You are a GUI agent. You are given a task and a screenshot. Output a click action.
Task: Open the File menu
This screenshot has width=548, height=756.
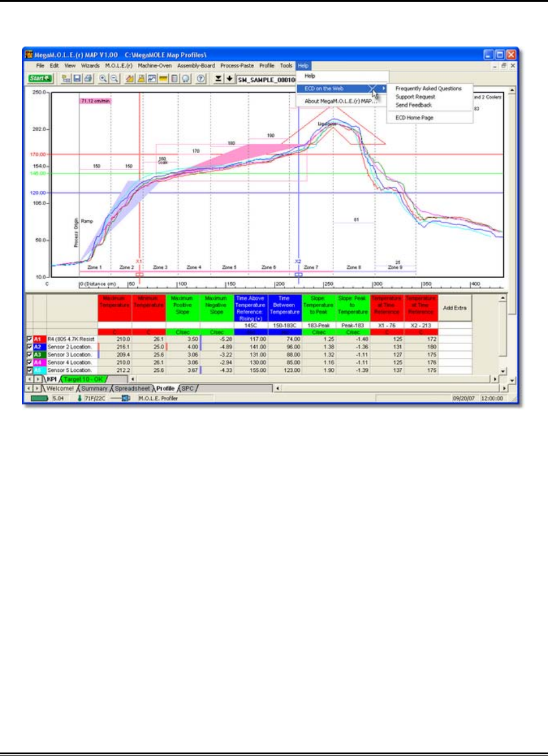(40, 66)
